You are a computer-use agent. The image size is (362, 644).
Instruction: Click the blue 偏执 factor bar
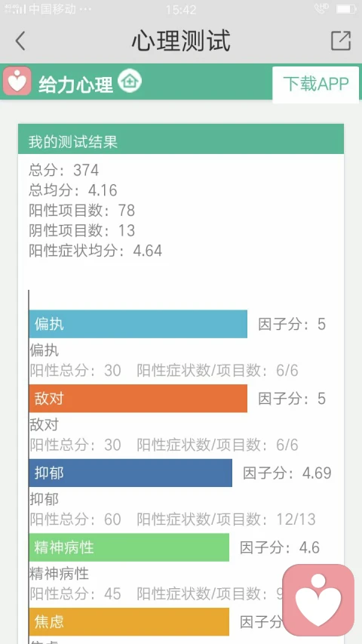(138, 324)
